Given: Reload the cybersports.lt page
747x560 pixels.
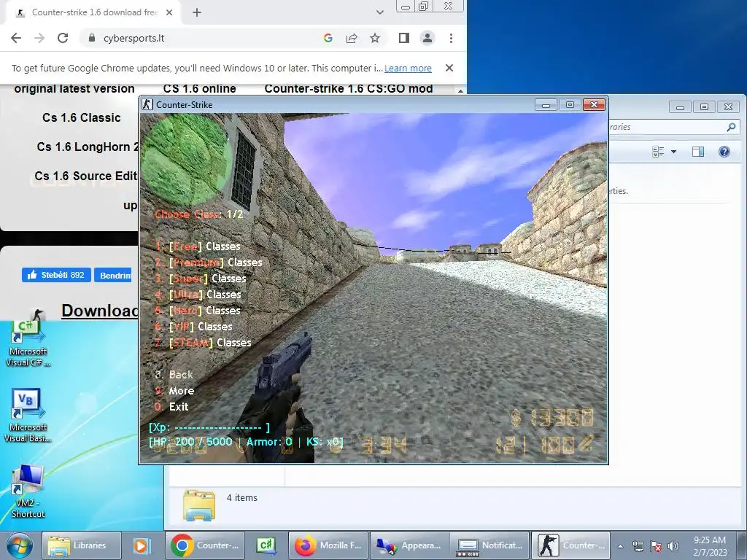Looking at the screenshot, I should 63,38.
